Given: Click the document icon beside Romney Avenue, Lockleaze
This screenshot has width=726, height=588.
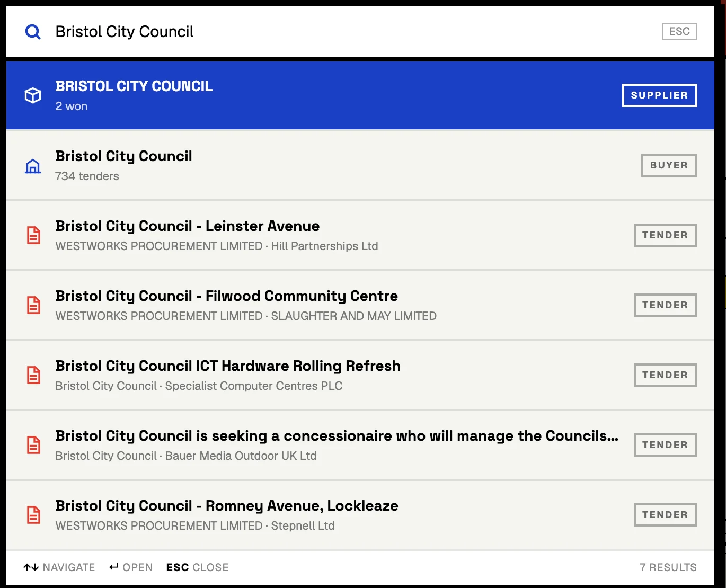Looking at the screenshot, I should [x=33, y=515].
